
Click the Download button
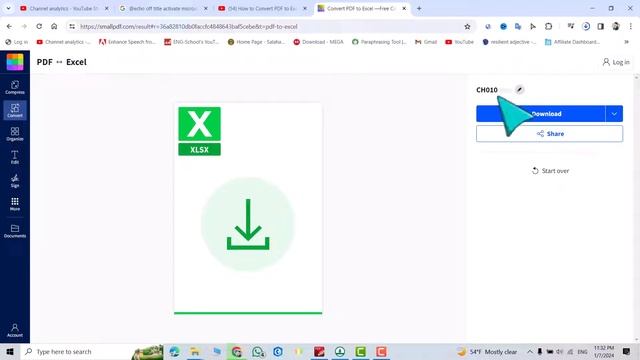pyautogui.click(x=540, y=113)
